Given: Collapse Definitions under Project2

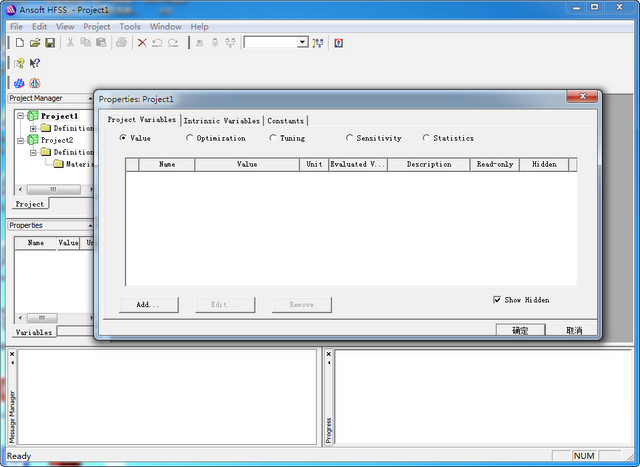Looking at the screenshot, I should pos(33,152).
